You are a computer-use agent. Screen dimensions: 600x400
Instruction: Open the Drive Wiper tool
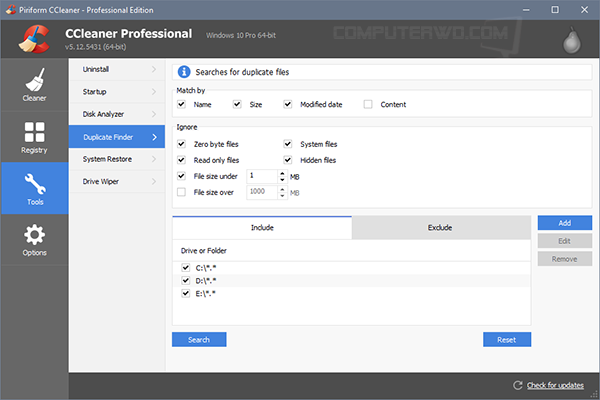[x=117, y=181]
